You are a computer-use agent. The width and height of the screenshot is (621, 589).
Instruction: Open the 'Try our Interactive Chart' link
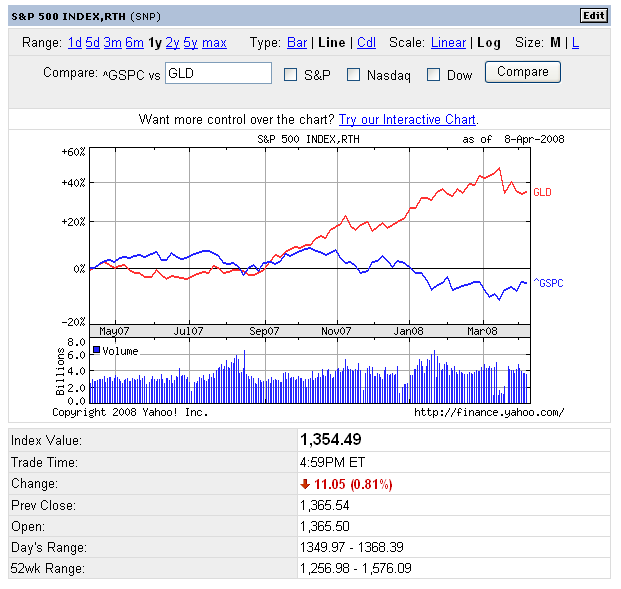[x=408, y=120]
